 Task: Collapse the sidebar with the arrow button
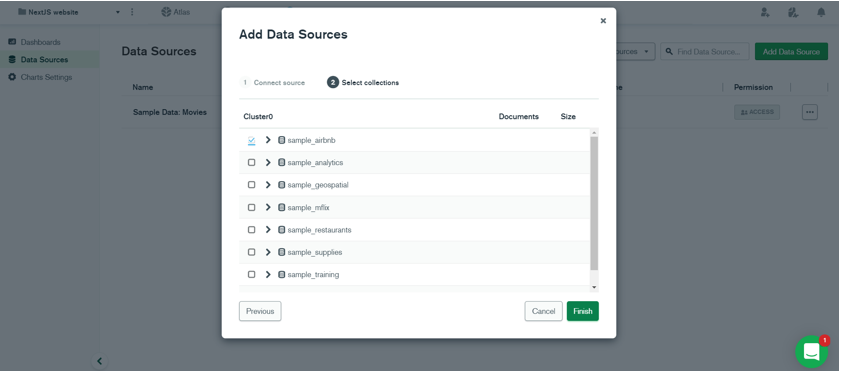pos(99,361)
